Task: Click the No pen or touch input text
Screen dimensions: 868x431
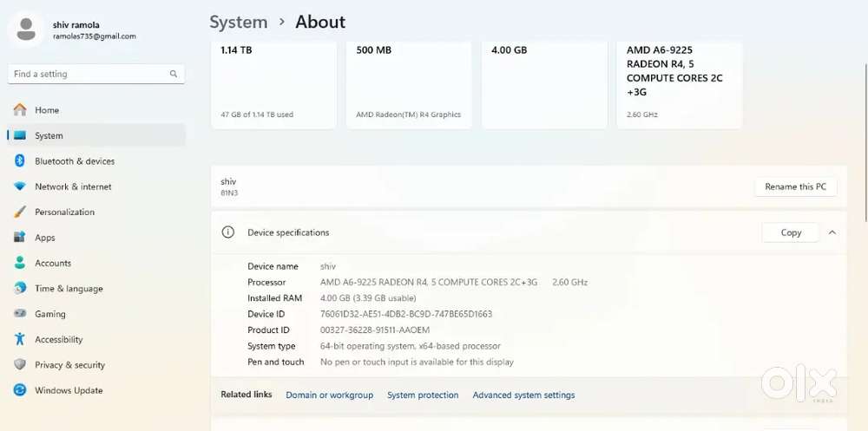Action: tap(417, 362)
